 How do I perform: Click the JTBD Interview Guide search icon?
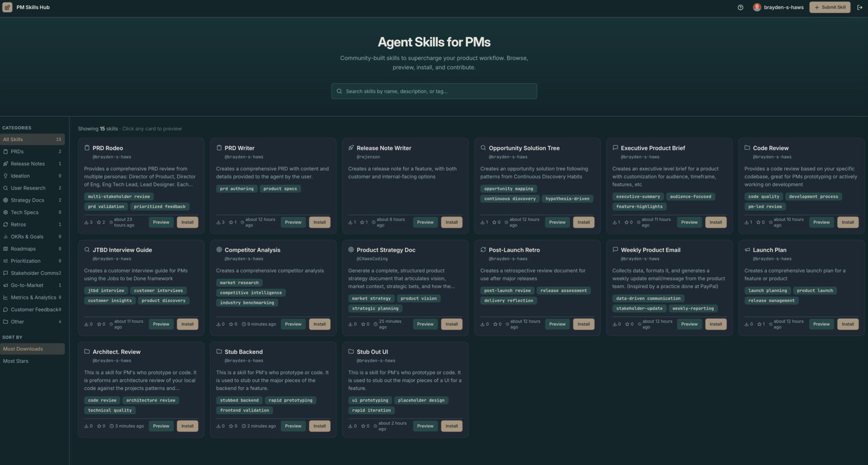pos(87,250)
